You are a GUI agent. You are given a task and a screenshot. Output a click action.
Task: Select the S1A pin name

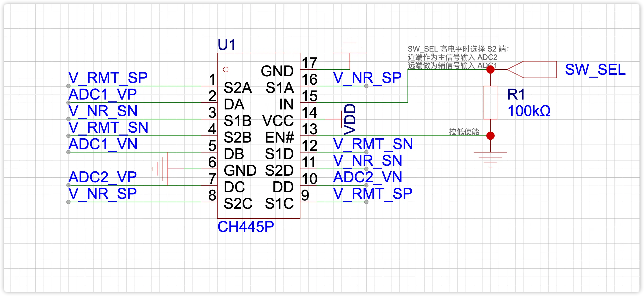(280, 88)
